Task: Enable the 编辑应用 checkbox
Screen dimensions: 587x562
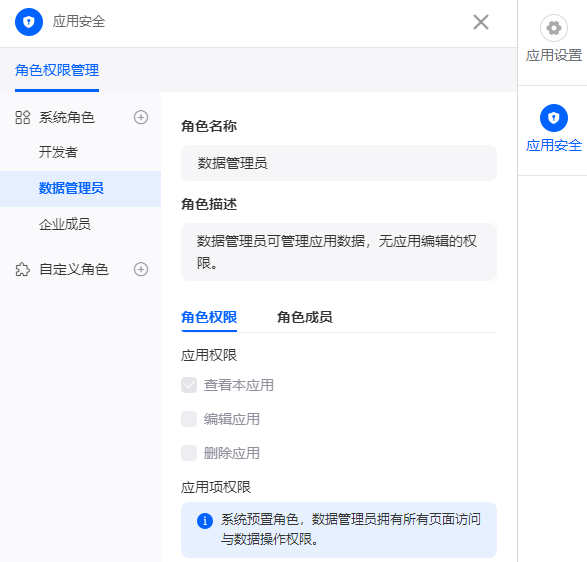Action: [189, 419]
